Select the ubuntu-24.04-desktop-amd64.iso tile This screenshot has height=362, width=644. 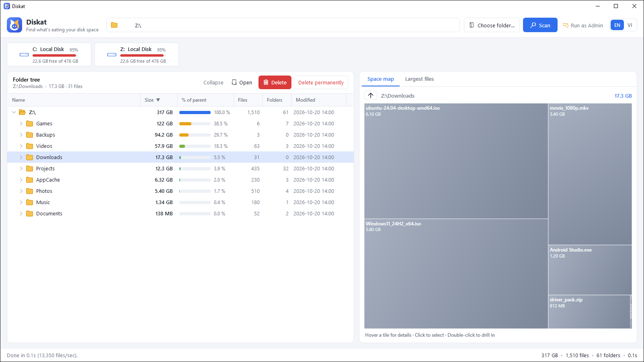point(456,161)
